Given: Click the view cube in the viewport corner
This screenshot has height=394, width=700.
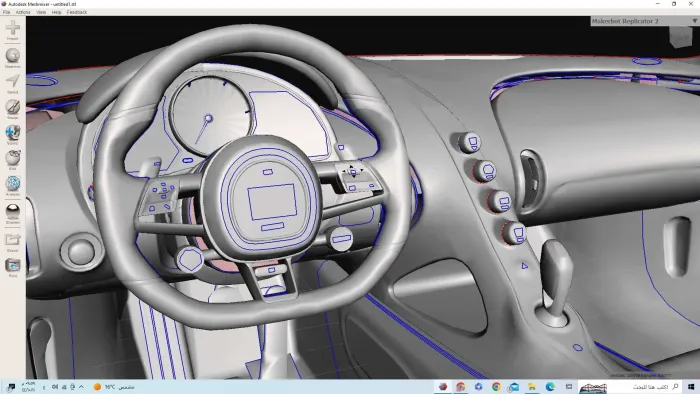Looking at the screenshot, I should (680, 37).
